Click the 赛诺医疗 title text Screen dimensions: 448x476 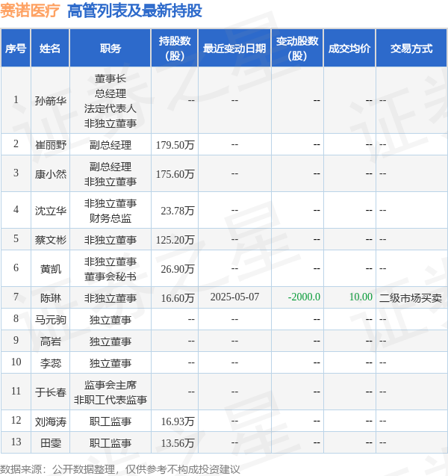click(30, 11)
